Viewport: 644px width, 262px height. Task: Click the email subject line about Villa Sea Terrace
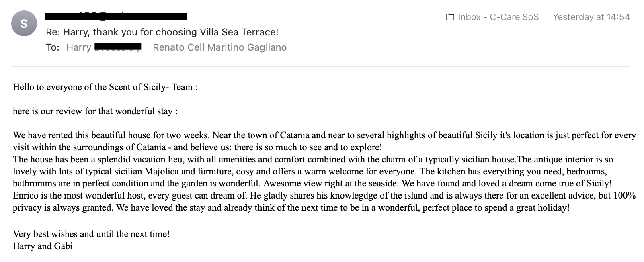162,32
